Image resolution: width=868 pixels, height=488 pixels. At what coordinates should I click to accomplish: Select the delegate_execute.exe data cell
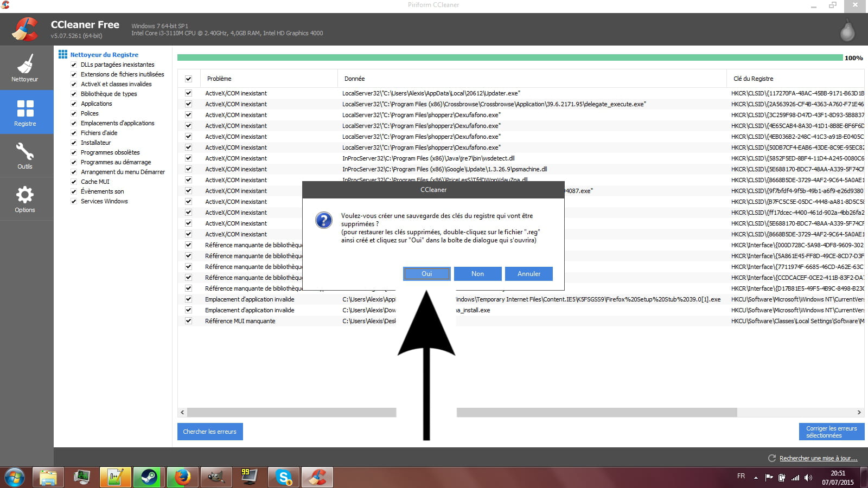tap(494, 104)
